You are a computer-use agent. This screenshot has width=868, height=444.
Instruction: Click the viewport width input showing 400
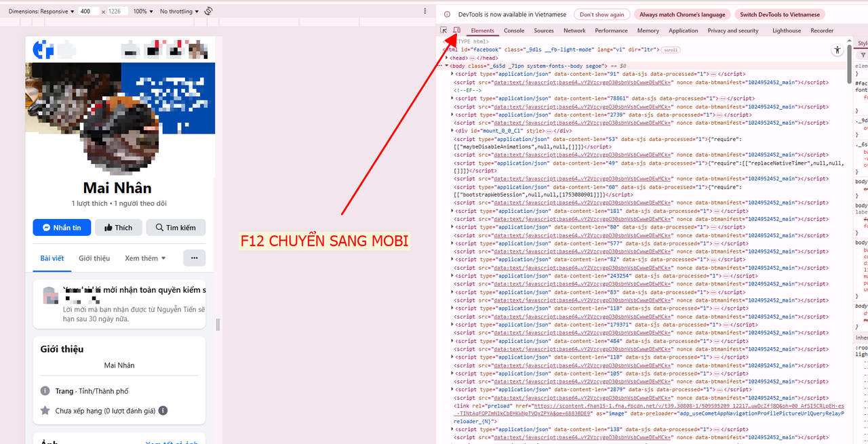89,12
